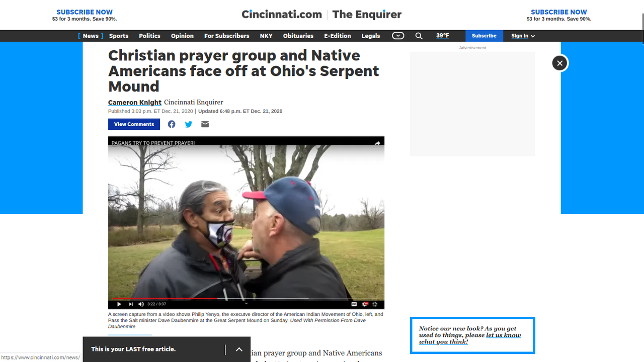Click the video share arrow icon
This screenshot has height=362, width=644.
click(x=377, y=143)
